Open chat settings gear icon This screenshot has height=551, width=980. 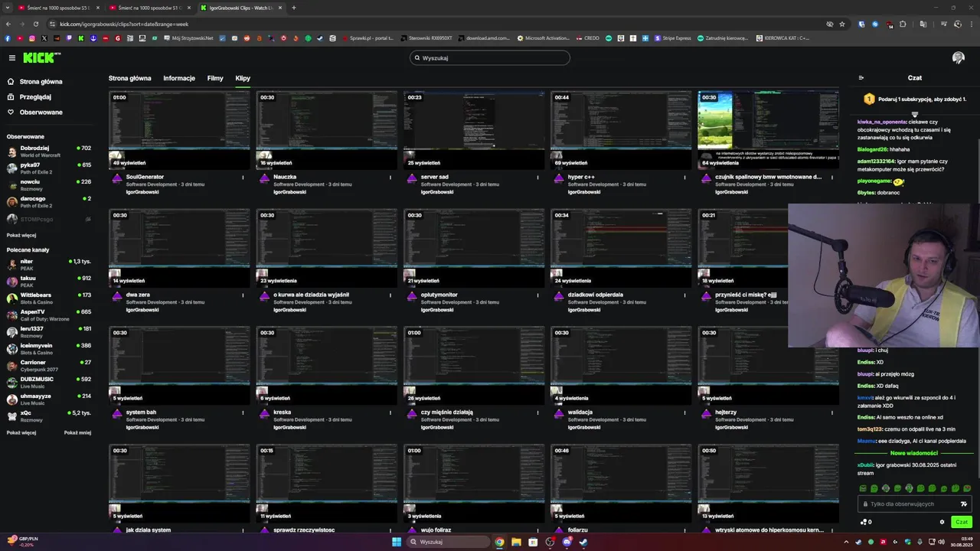point(942,522)
